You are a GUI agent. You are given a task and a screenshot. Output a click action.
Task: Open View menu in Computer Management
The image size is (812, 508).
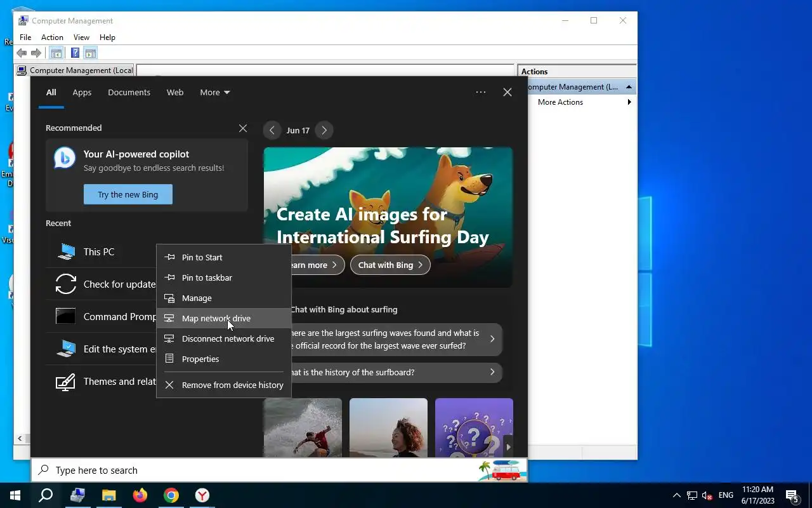coord(81,37)
